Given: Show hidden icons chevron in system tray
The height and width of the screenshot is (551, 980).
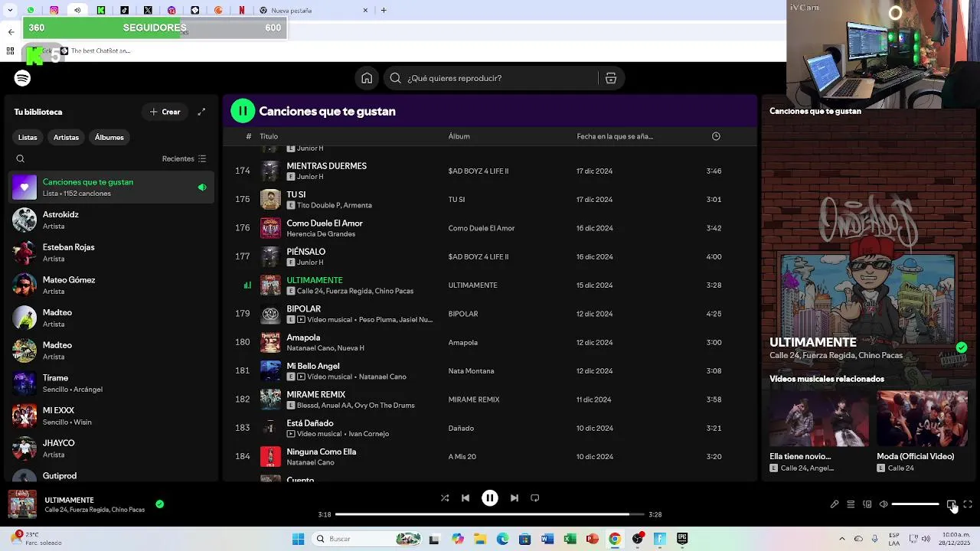Looking at the screenshot, I should tap(842, 539).
